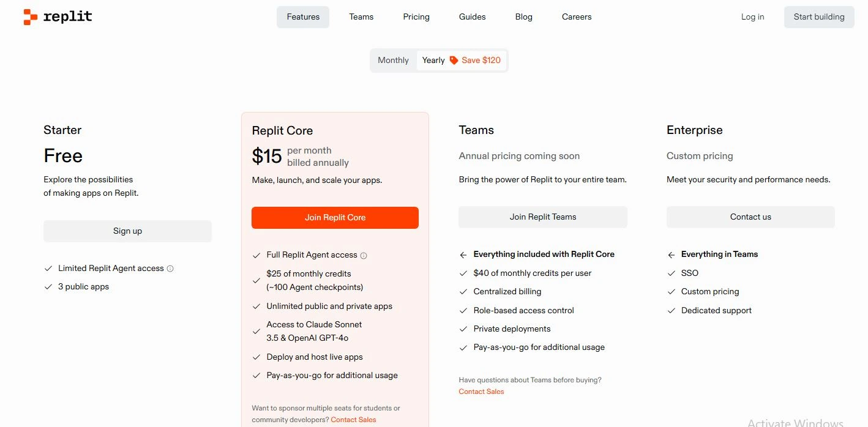Click info icon beside Full Replit Agent access
The width and height of the screenshot is (868, 427).
point(364,256)
